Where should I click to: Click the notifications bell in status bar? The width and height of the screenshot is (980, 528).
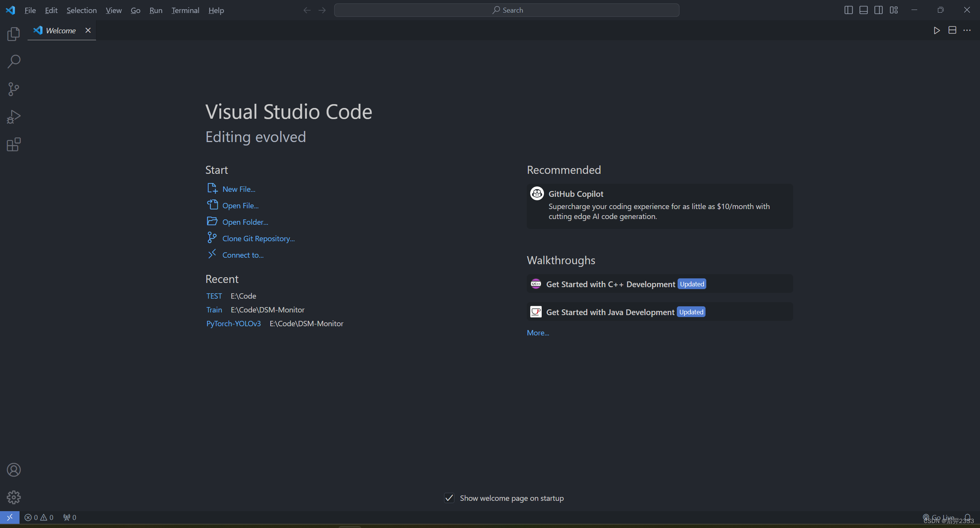(968, 517)
